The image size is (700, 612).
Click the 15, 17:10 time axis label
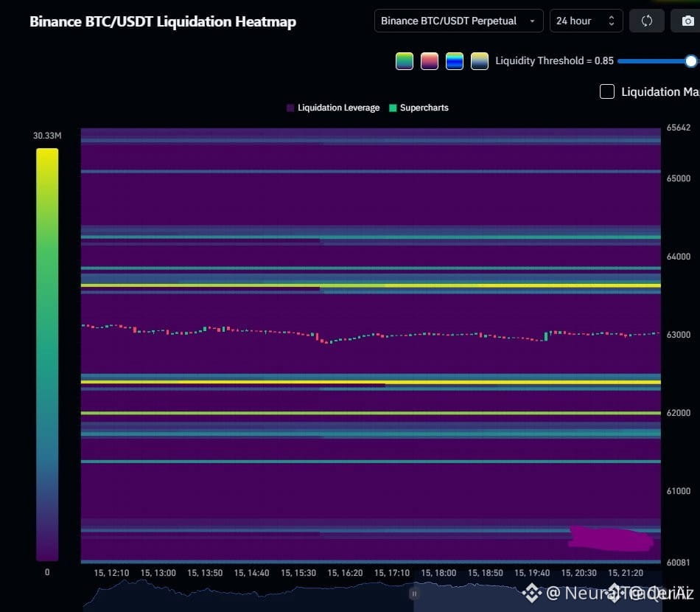click(x=391, y=573)
